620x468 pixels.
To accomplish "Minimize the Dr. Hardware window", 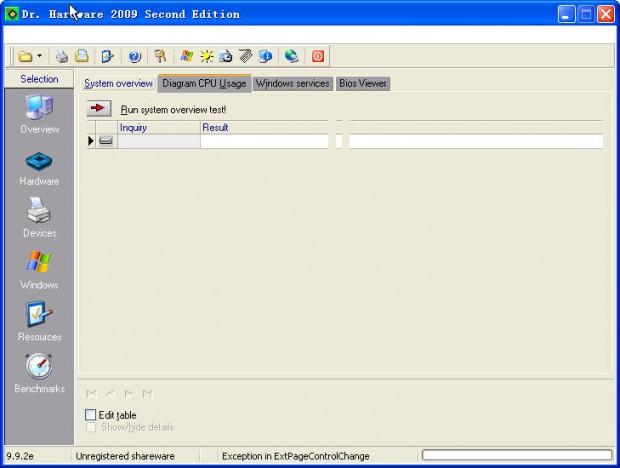I will coord(567,15).
